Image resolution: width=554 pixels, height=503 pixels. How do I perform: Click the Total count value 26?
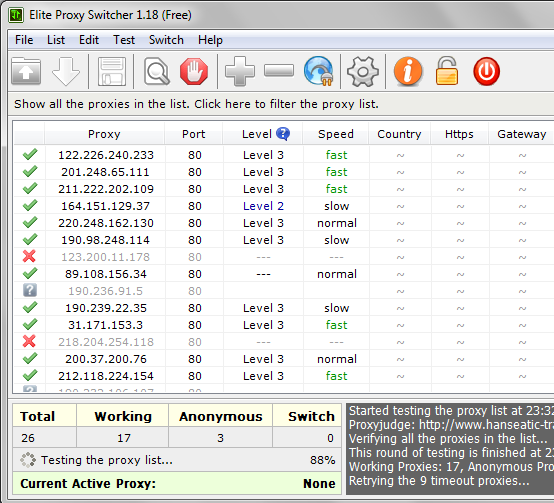coord(28,438)
